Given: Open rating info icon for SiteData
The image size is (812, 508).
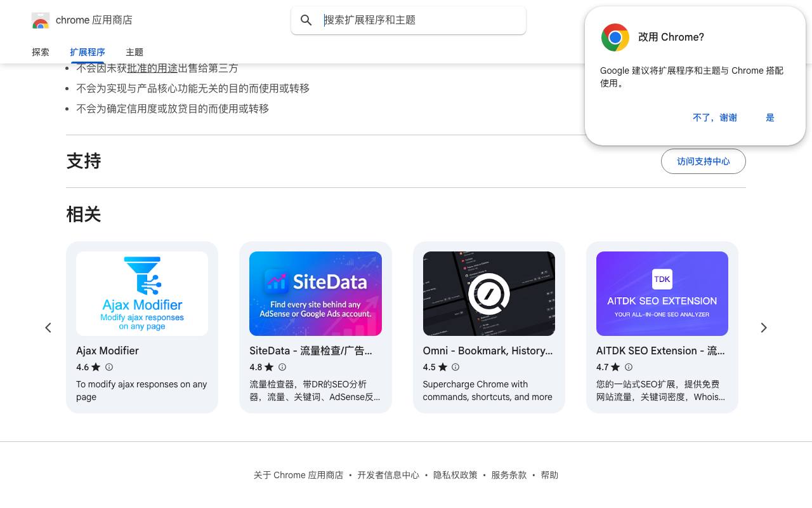Looking at the screenshot, I should (282, 367).
